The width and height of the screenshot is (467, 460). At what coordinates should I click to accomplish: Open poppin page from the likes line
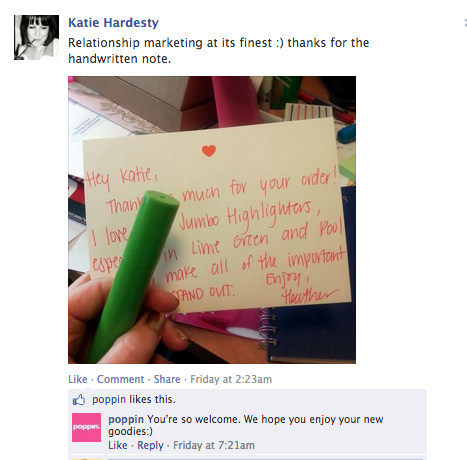109,399
